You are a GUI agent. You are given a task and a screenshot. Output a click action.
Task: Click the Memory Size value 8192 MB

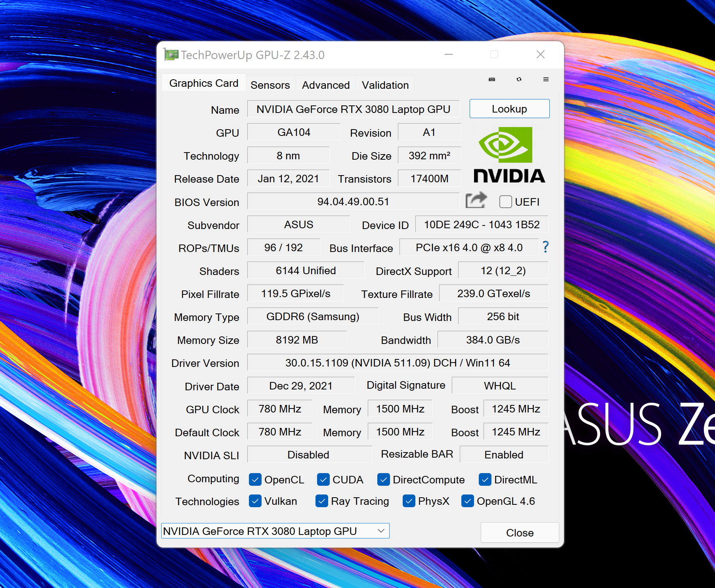point(297,340)
